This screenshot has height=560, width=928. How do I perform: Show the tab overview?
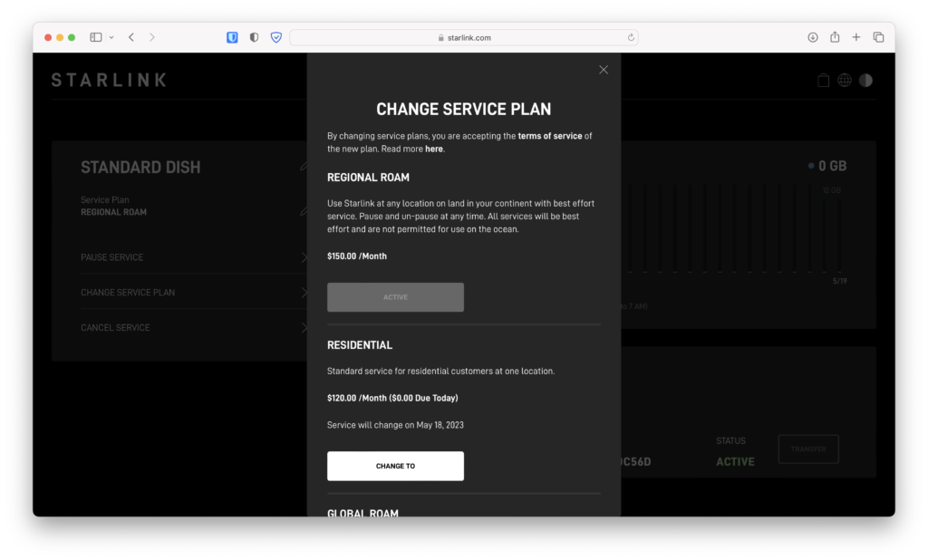tap(878, 37)
